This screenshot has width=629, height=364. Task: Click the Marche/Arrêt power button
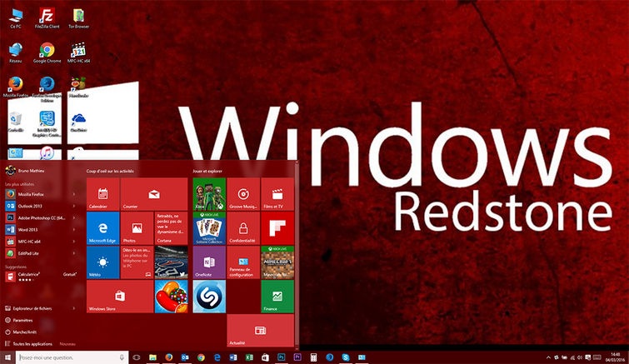click(x=21, y=332)
